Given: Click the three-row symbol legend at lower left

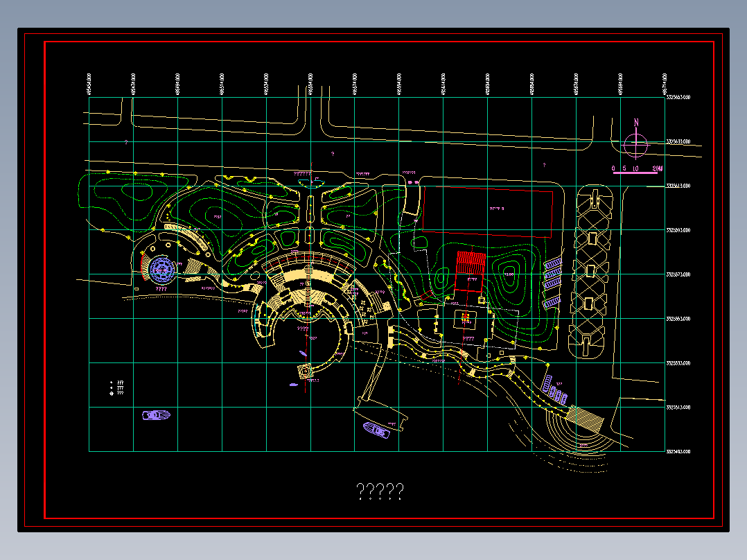Looking at the screenshot, I should (x=117, y=388).
